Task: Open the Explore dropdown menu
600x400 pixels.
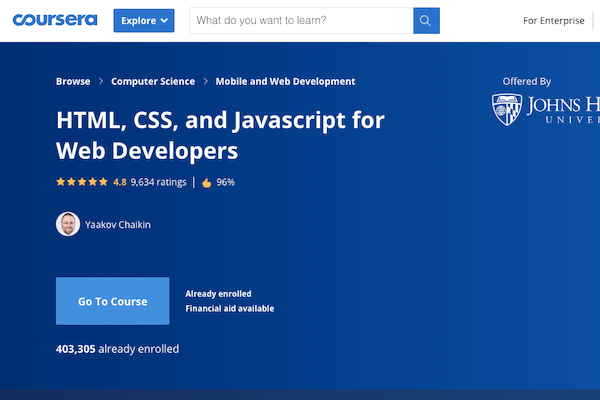Action: pyautogui.click(x=144, y=21)
